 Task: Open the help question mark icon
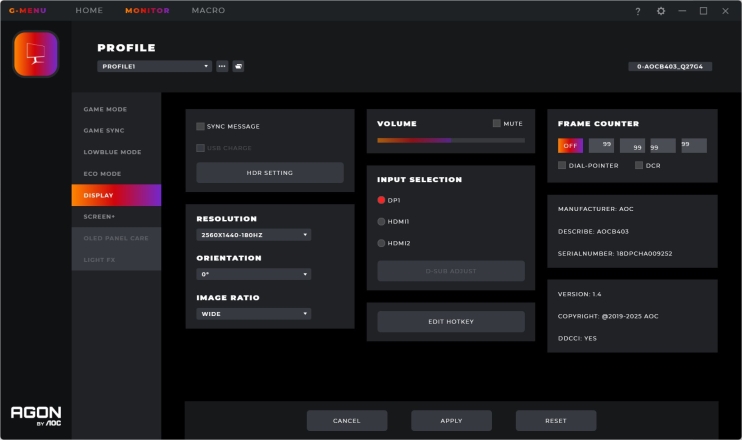point(638,11)
